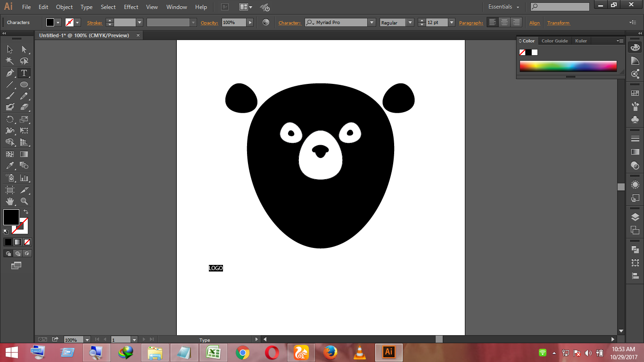Open the fill color dropdown in control bar
The image size is (644, 362).
[58, 22]
